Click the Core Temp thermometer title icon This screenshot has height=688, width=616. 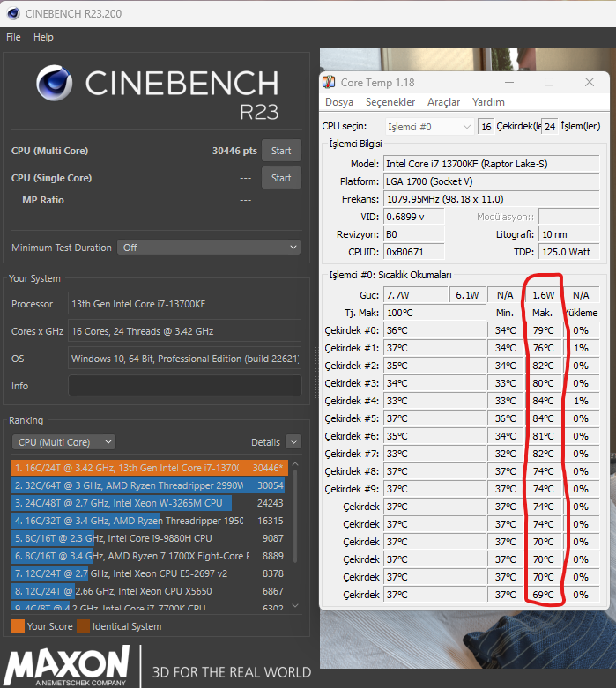point(329,82)
